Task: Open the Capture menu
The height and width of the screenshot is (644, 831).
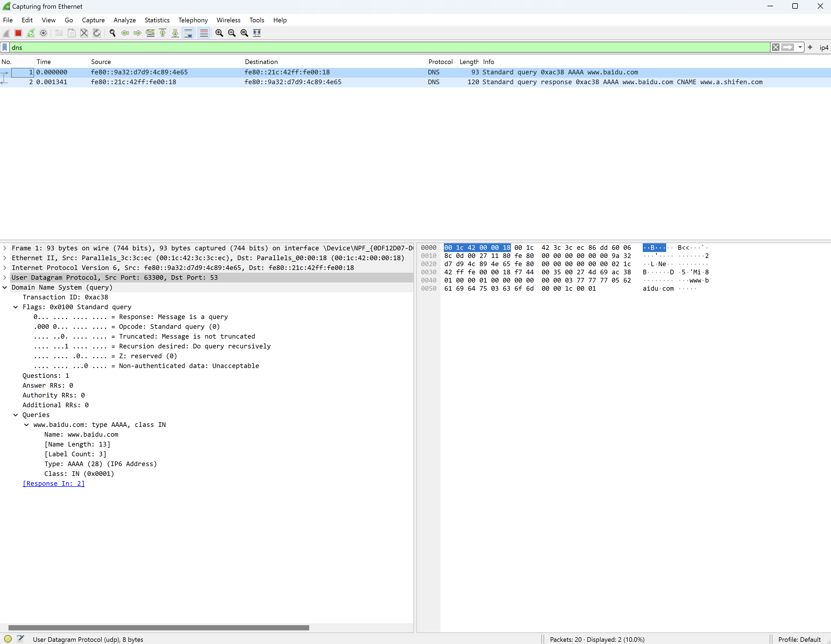Action: (93, 20)
